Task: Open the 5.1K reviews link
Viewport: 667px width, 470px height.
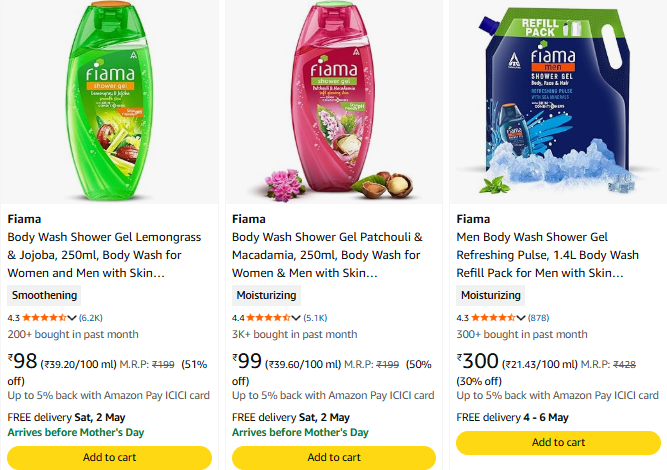Action: 315,318
